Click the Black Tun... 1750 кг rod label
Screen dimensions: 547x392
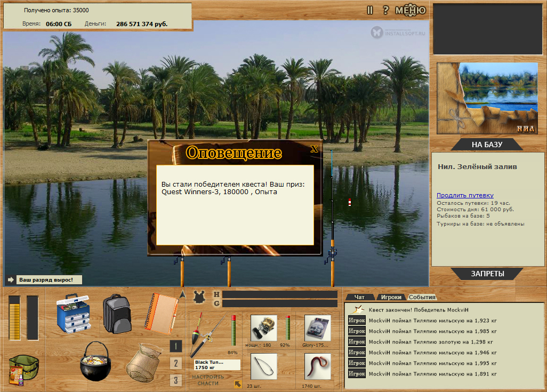(217, 365)
